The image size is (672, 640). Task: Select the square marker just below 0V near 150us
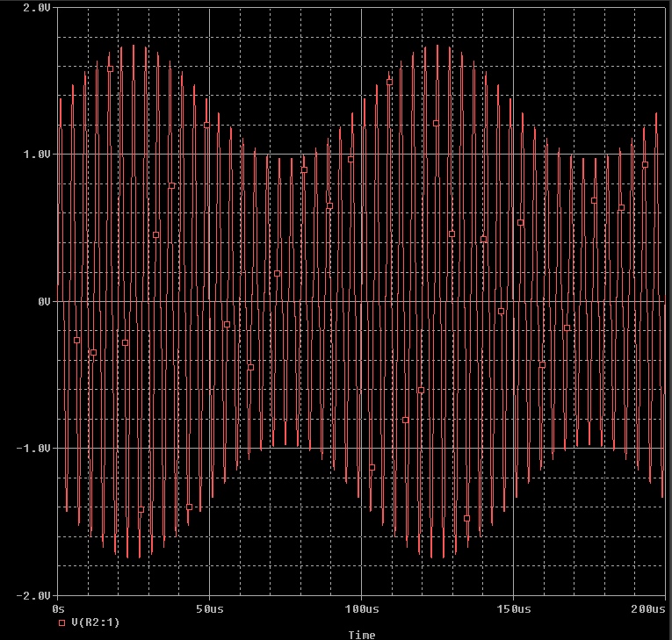502,311
